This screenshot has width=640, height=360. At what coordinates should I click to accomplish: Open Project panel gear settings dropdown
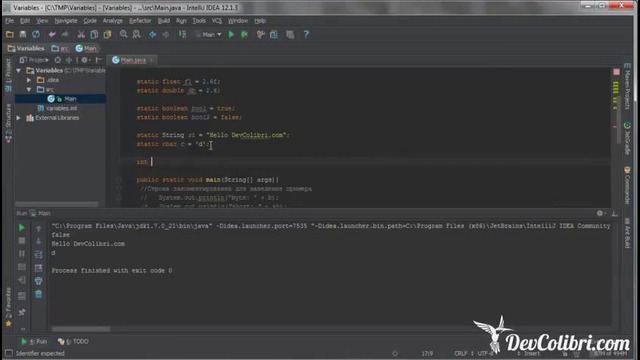[x=85, y=60]
